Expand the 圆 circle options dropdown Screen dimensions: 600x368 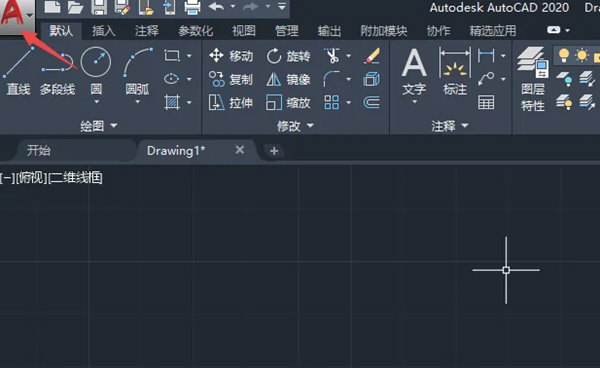(96, 102)
